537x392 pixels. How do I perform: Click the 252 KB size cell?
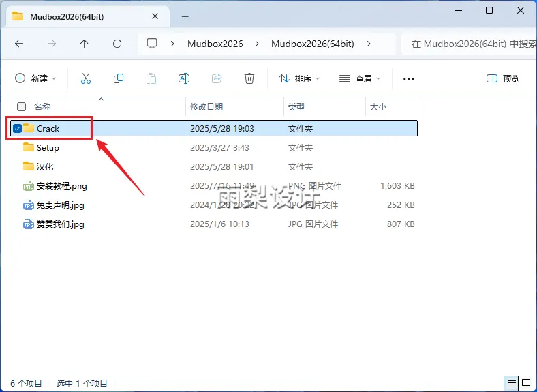pos(401,205)
